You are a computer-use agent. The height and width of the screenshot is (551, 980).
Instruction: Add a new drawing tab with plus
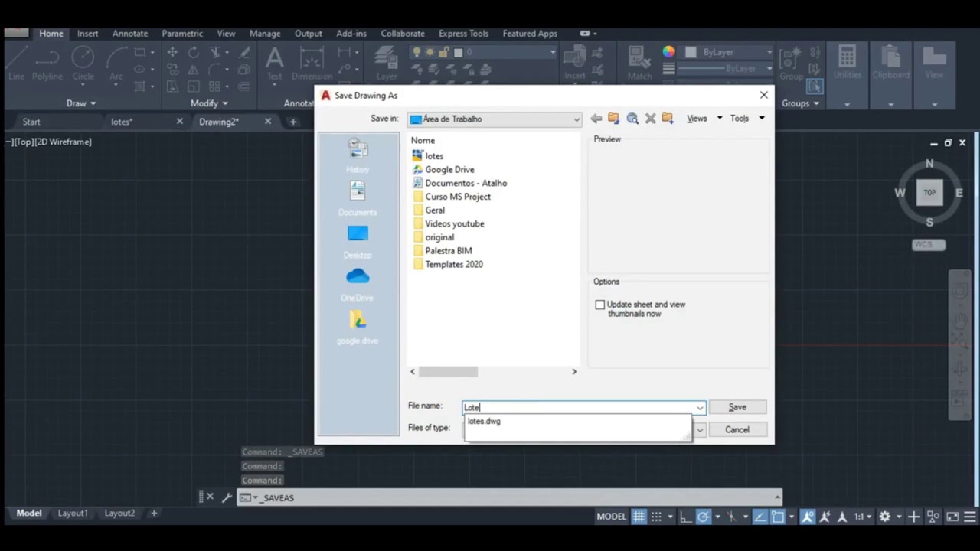click(292, 122)
